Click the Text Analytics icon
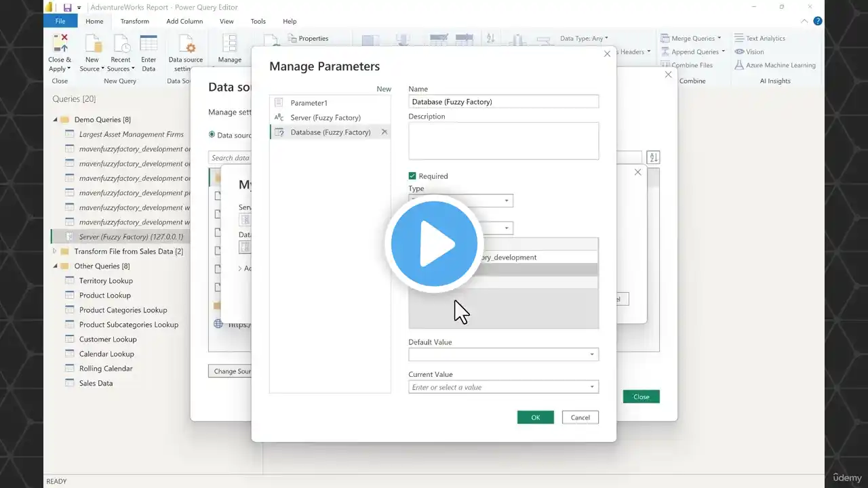Screen dimensions: 868x488 pos(739,39)
